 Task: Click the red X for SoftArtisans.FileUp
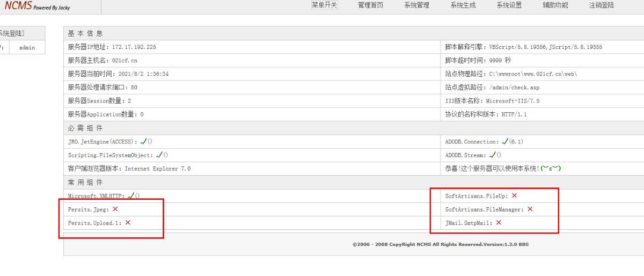click(514, 195)
